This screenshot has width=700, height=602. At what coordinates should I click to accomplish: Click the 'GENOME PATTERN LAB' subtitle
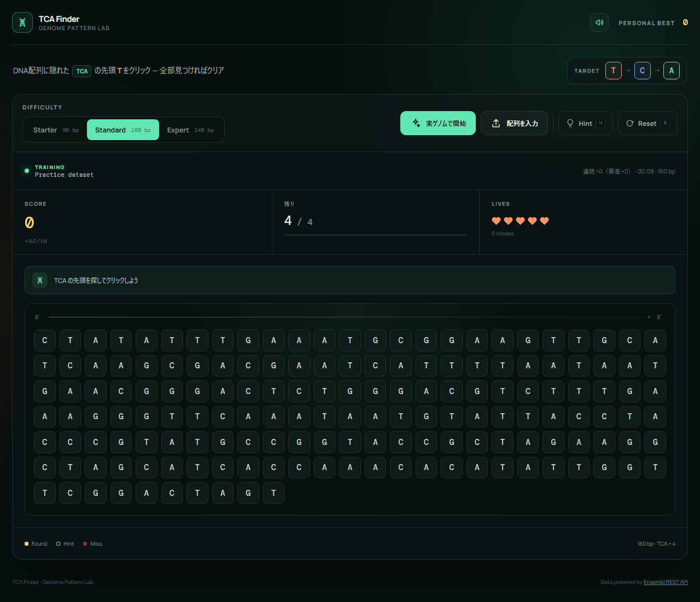[x=74, y=28]
